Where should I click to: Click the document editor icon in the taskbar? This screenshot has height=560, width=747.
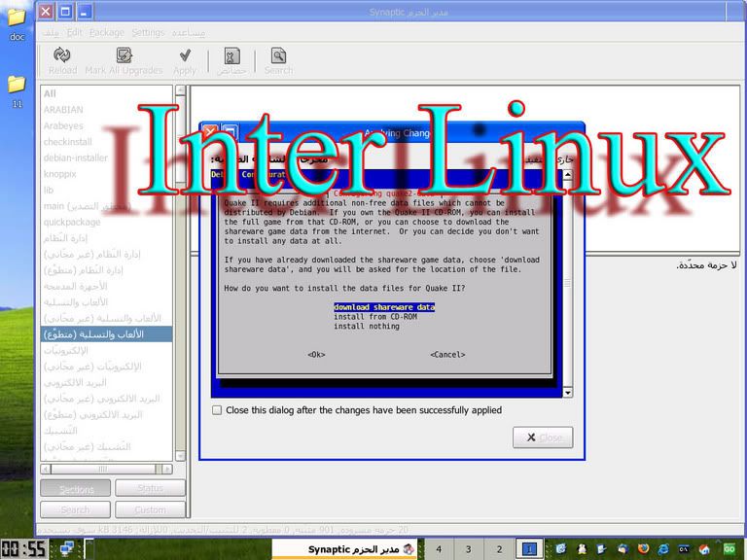point(602,549)
